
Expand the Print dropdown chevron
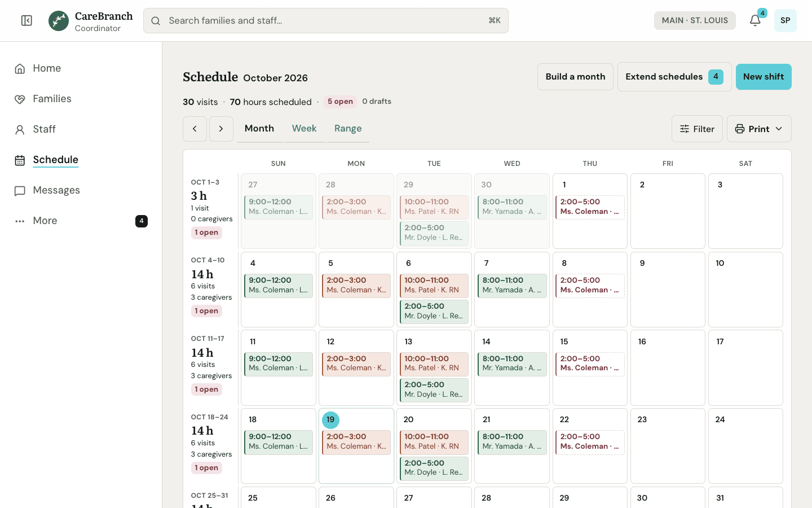tap(779, 129)
